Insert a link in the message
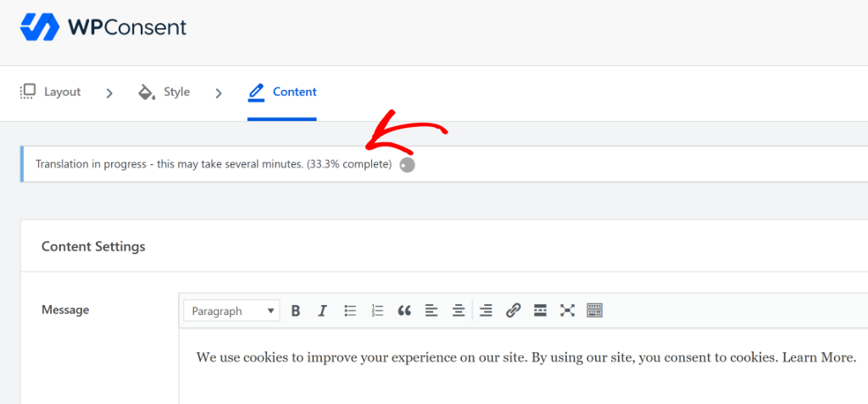Image resolution: width=868 pixels, height=404 pixels. coord(513,311)
